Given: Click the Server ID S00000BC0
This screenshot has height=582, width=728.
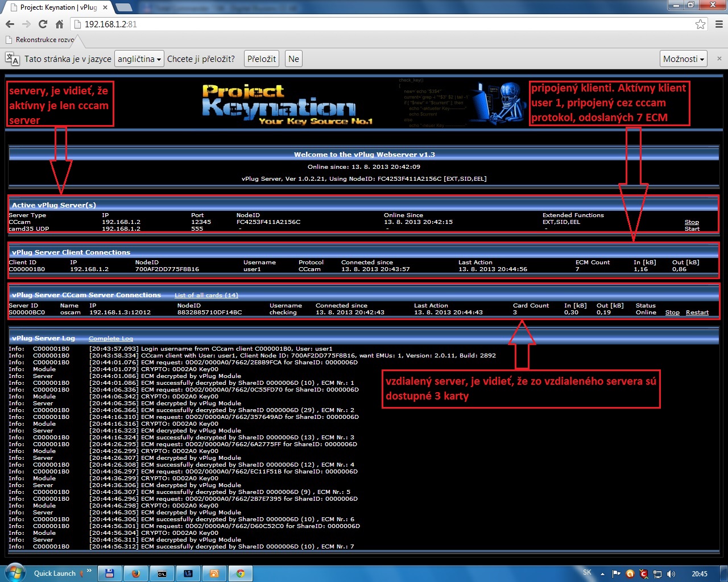Looking at the screenshot, I should tap(27, 313).
